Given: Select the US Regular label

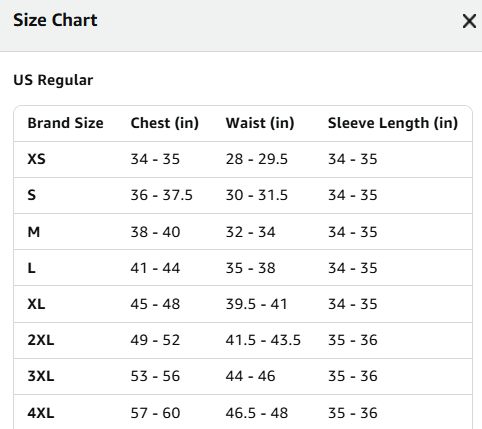Looking at the screenshot, I should click(53, 80).
